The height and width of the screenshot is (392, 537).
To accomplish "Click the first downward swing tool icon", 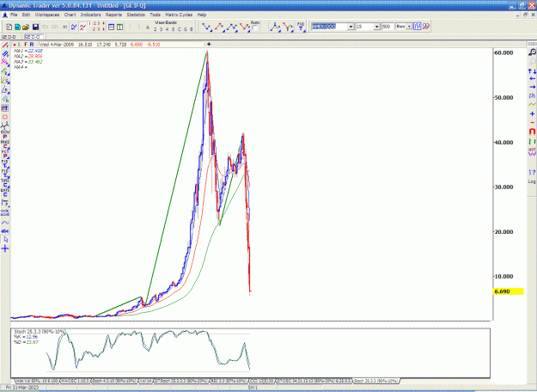I will pos(207,27).
